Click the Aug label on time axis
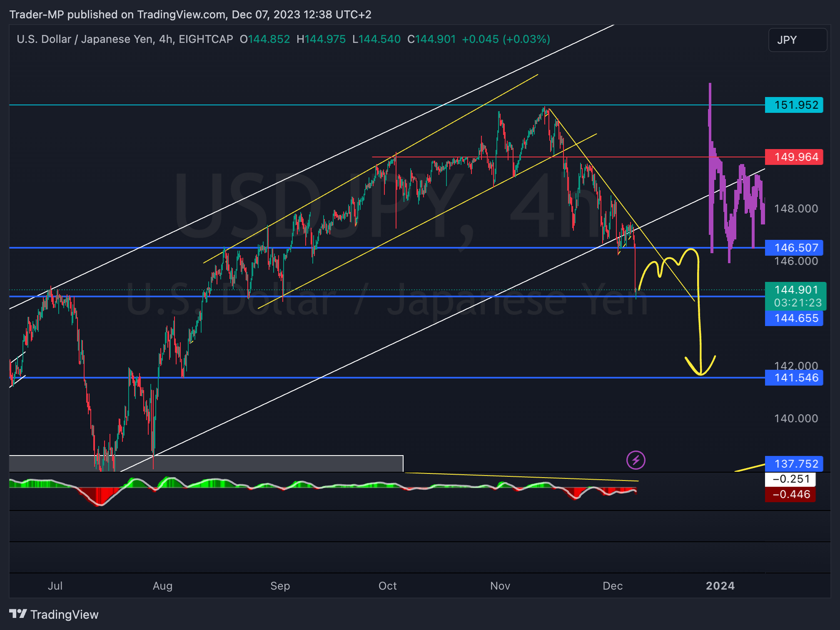Screen dimensions: 840x630 [x=162, y=586]
